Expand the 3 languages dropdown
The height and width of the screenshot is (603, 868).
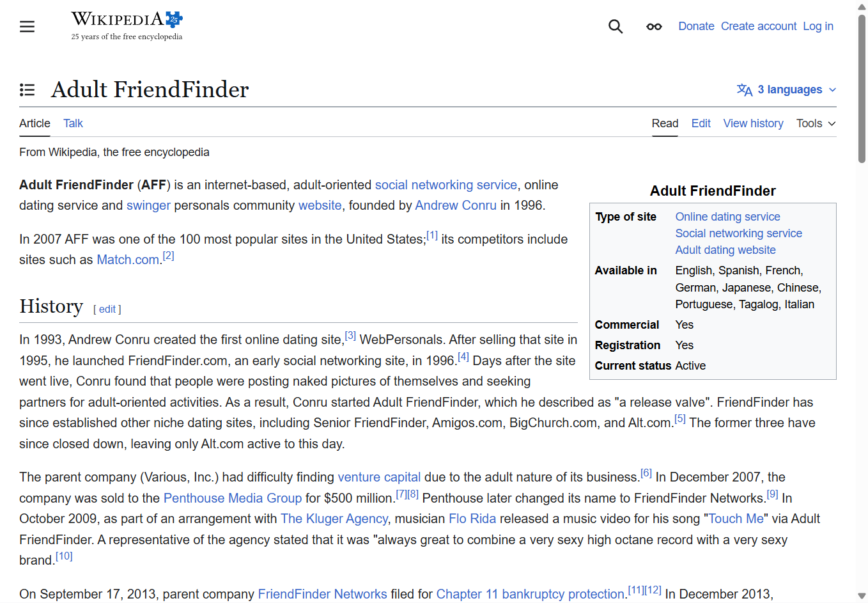tap(791, 90)
